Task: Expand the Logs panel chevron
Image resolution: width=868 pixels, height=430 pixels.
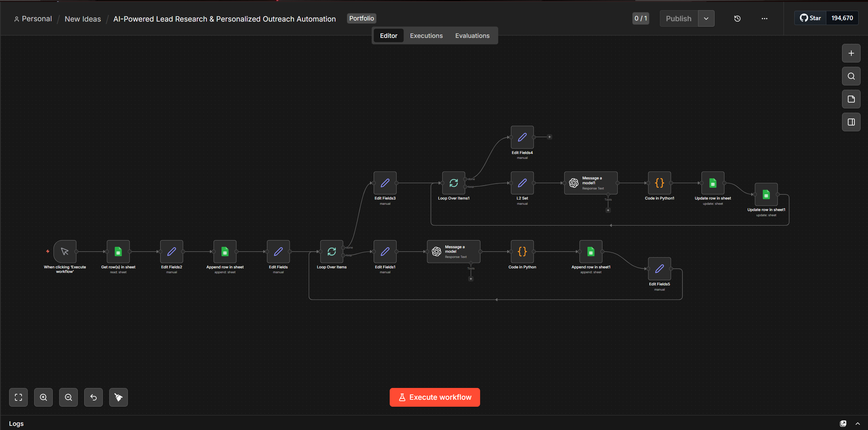Action: pyautogui.click(x=858, y=423)
